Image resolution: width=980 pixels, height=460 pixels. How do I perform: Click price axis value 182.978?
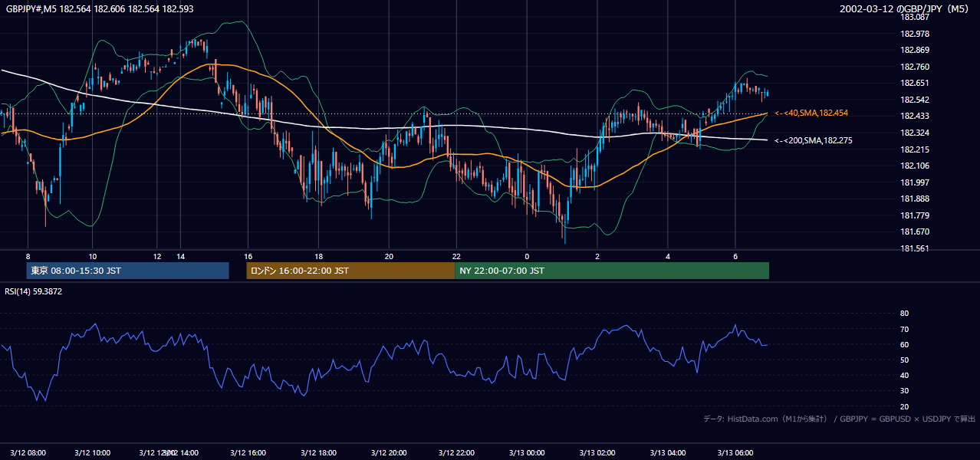pyautogui.click(x=915, y=34)
